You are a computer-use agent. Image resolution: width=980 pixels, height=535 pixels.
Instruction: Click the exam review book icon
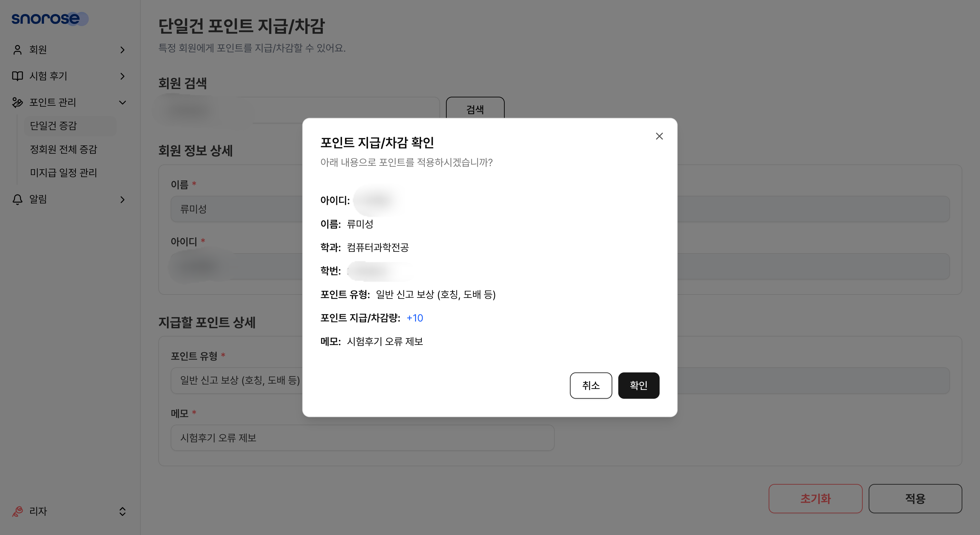tap(17, 76)
